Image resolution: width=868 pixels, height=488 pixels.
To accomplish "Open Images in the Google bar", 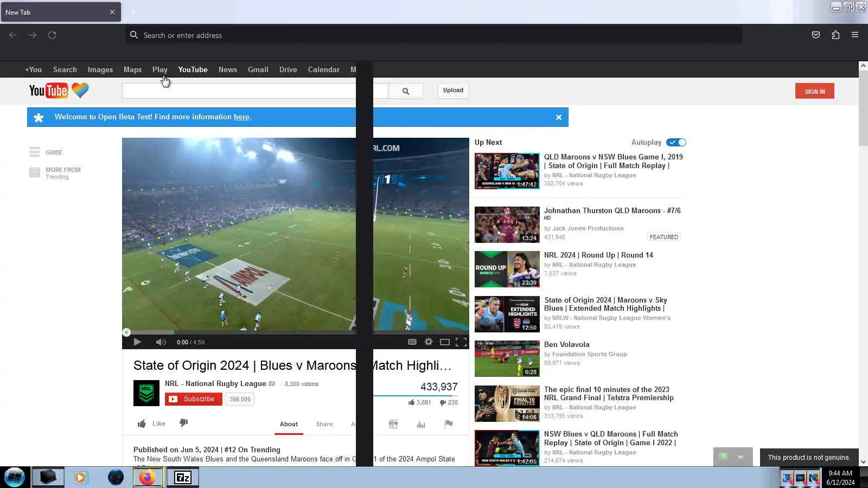I will coord(100,69).
